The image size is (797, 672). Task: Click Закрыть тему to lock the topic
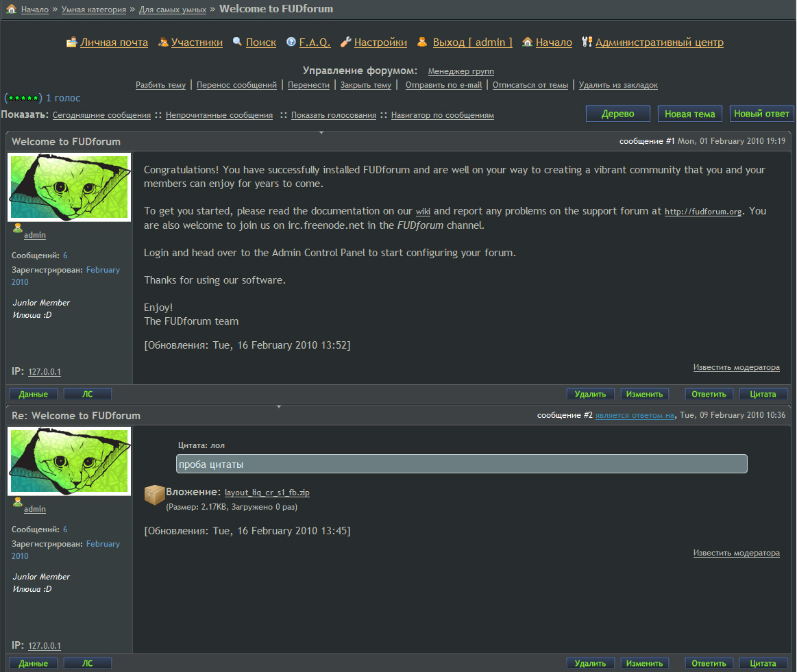pos(366,85)
